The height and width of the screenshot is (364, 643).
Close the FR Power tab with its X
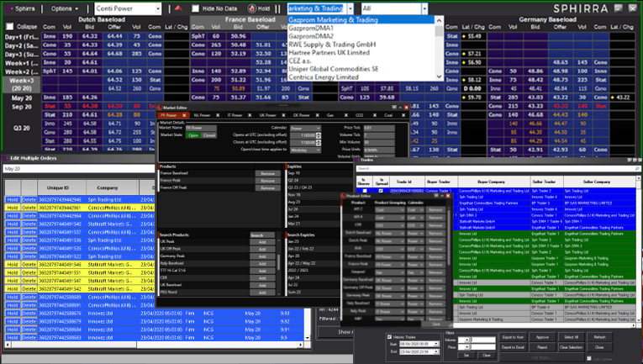184,115
